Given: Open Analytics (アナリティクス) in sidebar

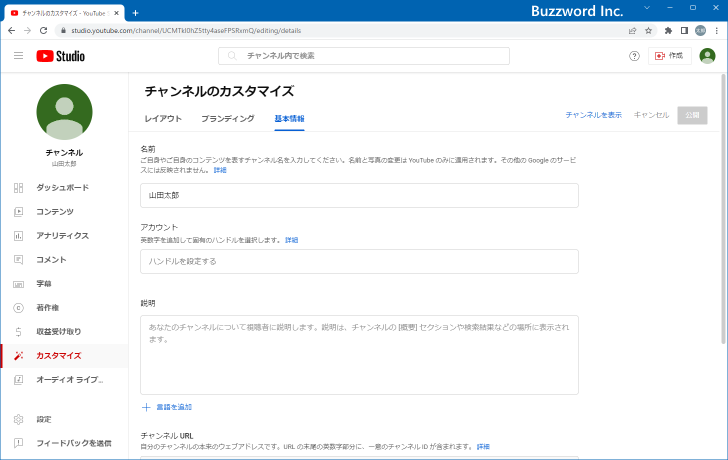Looking at the screenshot, I should (x=65, y=236).
